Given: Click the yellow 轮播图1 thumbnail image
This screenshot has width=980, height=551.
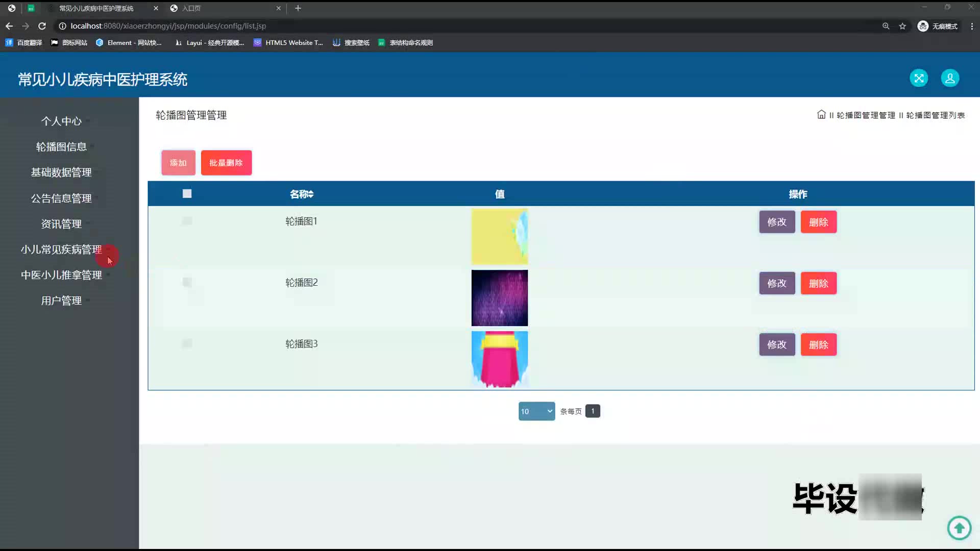Looking at the screenshot, I should tap(500, 236).
